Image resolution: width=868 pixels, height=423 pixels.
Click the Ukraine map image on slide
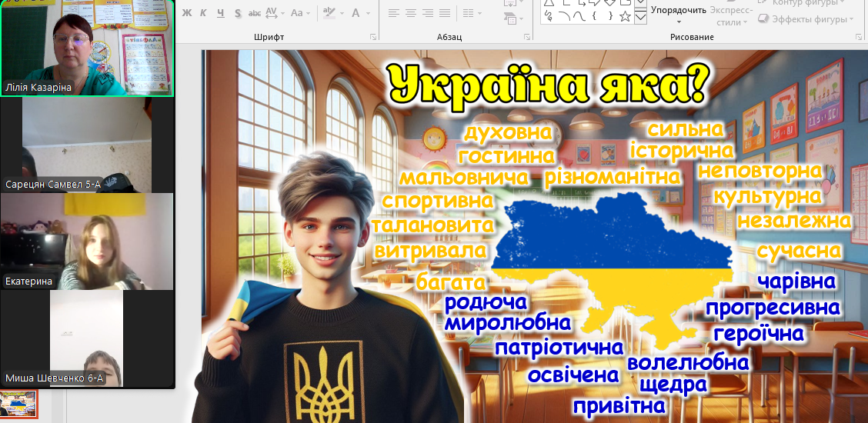point(613,269)
